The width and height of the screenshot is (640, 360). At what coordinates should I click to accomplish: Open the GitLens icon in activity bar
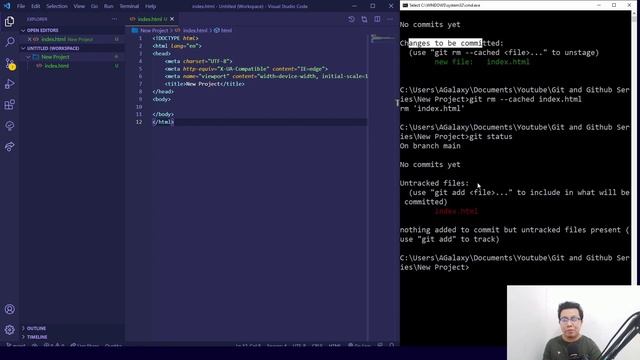point(9,126)
